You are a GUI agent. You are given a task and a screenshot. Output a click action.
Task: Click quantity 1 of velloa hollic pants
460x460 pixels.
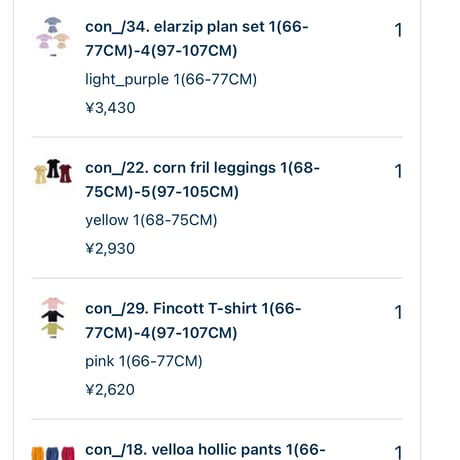pos(398,453)
